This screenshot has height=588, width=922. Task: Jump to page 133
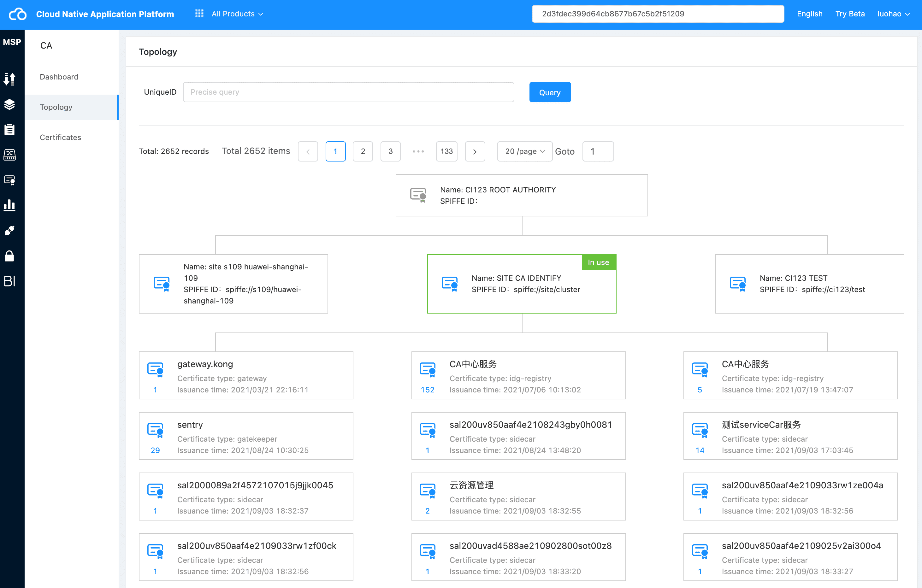point(446,151)
